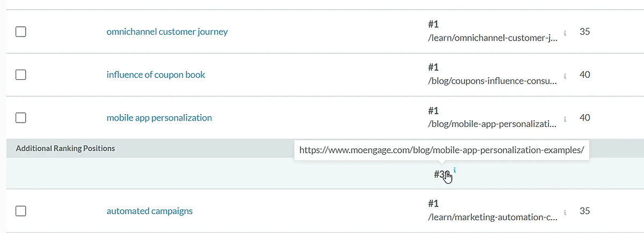Click the #30 additional ranking position
Screen dimensions: 644x233
click(441, 174)
